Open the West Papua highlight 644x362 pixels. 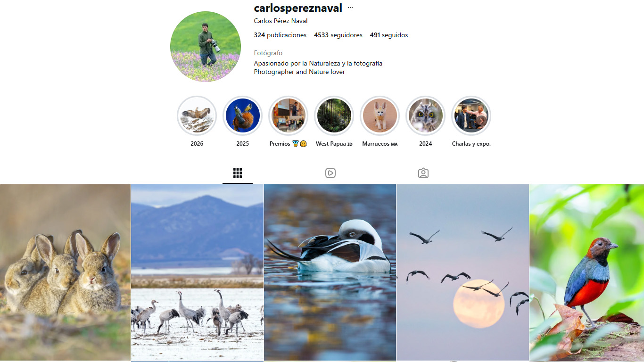pos(334,115)
